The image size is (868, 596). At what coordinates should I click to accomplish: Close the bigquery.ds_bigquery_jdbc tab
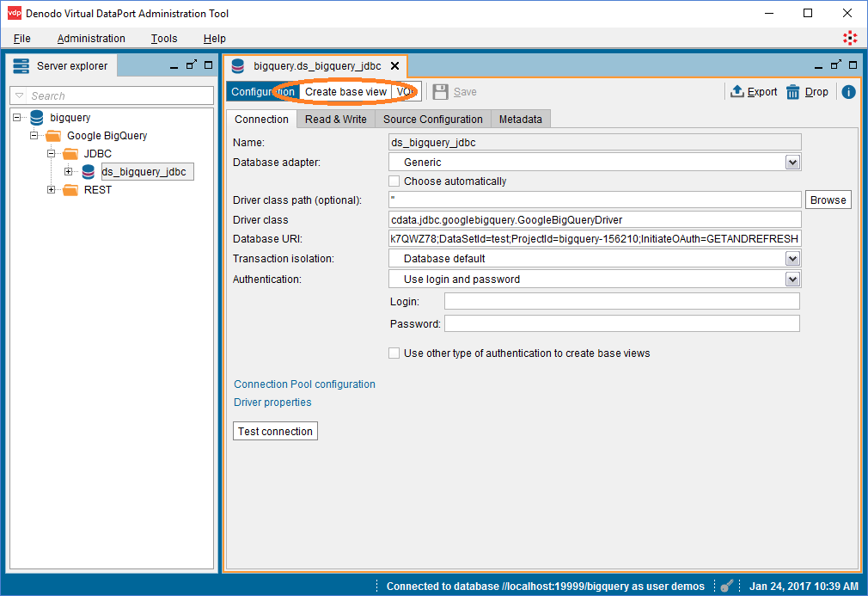[394, 66]
